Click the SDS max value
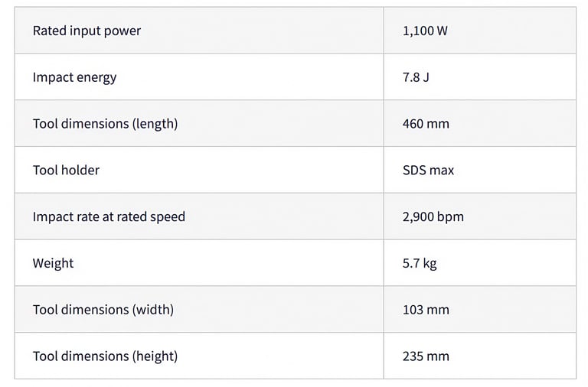The image size is (588, 387). [x=428, y=170]
